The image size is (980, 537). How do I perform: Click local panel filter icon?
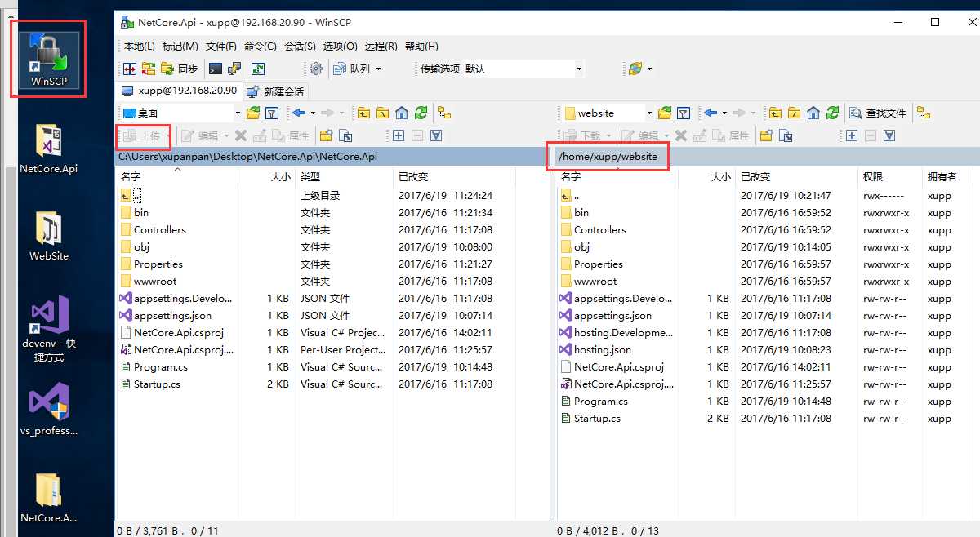(x=272, y=113)
